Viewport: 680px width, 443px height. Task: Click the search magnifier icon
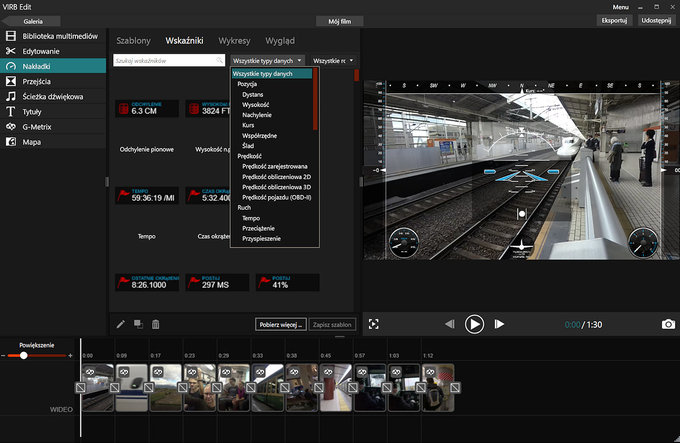220,60
